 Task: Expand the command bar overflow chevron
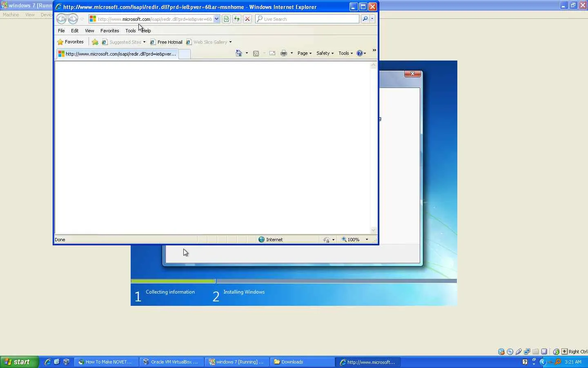pyautogui.click(x=374, y=50)
